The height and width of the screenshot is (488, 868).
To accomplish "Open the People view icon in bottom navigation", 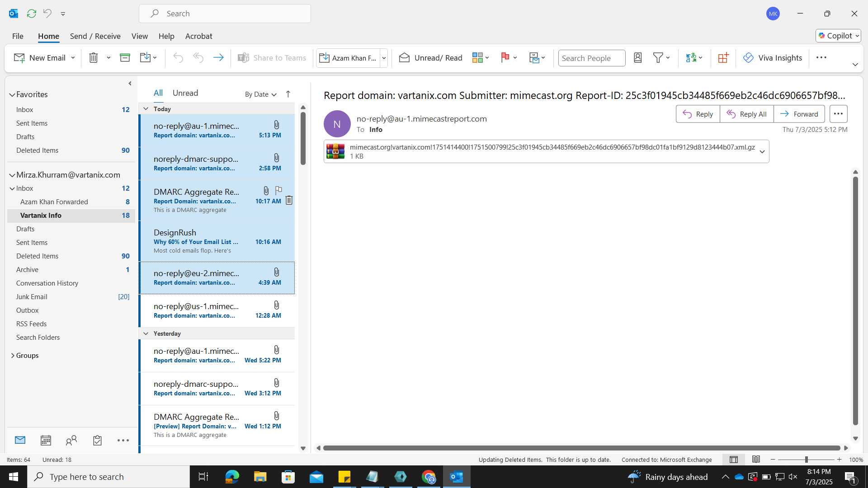I will coord(71,440).
